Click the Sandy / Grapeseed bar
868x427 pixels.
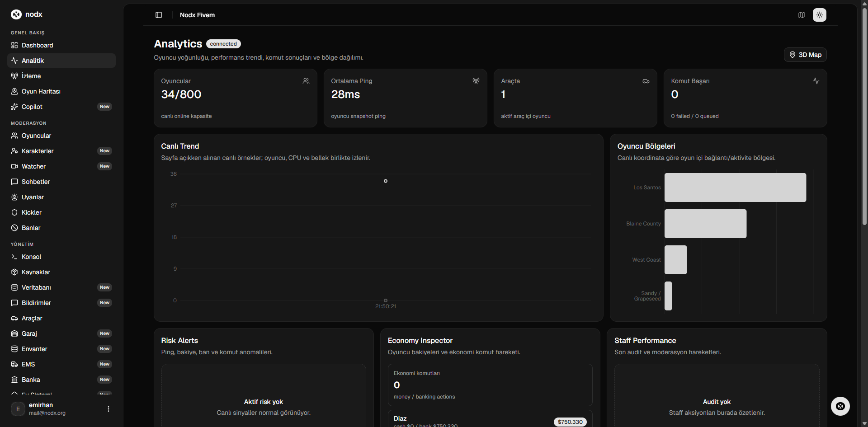tap(668, 296)
